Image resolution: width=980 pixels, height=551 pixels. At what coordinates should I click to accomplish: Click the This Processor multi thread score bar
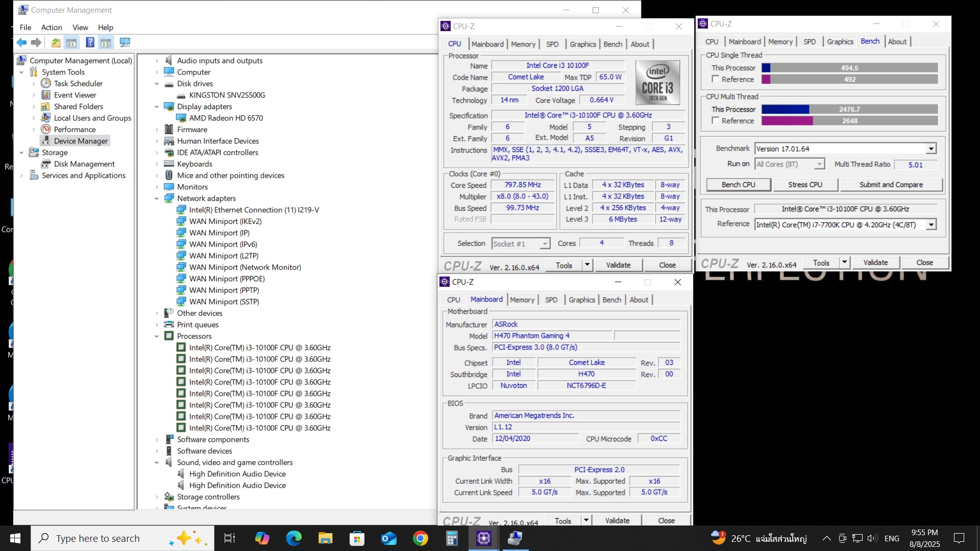[849, 109]
